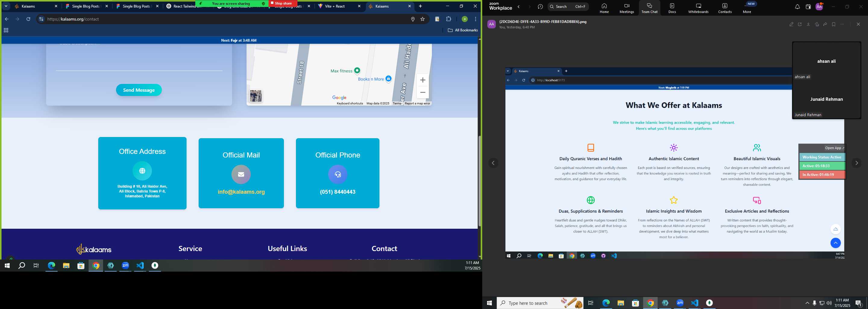The height and width of the screenshot is (309, 868).
Task: Click the Stop share button
Action: 283,3
